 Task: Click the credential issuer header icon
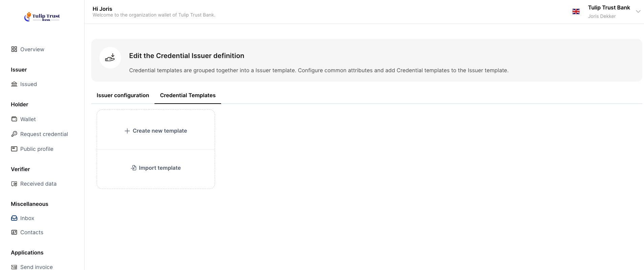[110, 58]
